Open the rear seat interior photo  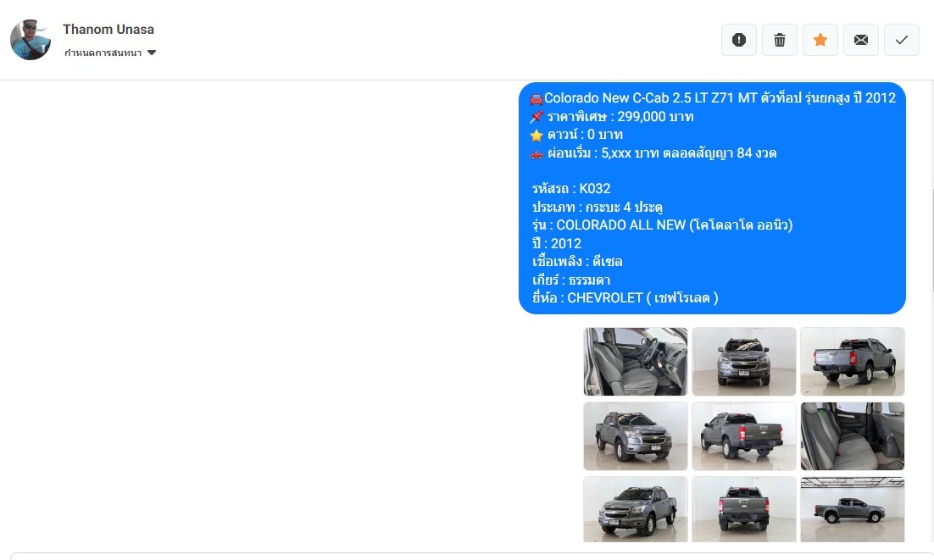coord(853,436)
